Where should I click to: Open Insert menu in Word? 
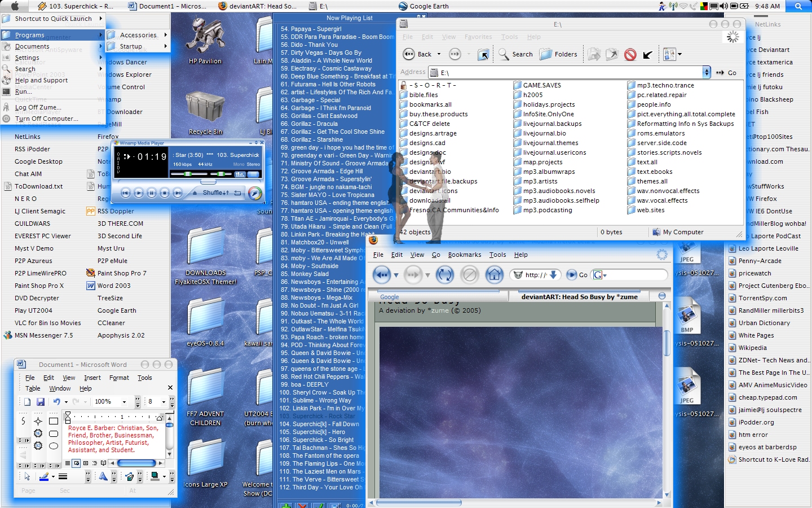tap(92, 378)
